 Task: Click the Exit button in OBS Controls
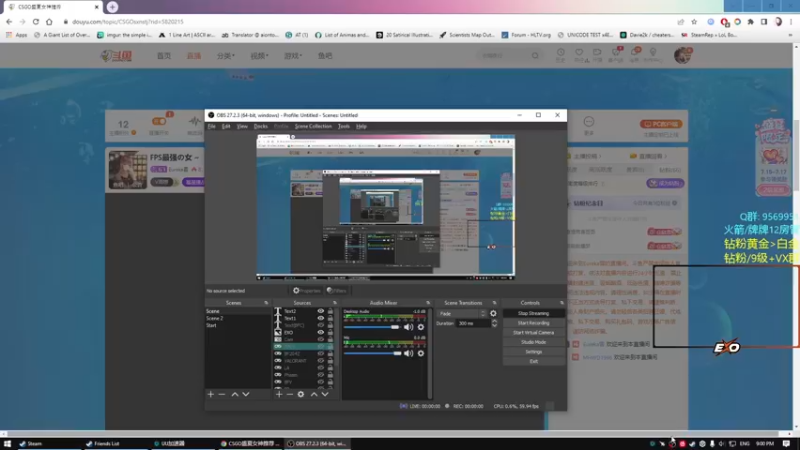pos(534,361)
